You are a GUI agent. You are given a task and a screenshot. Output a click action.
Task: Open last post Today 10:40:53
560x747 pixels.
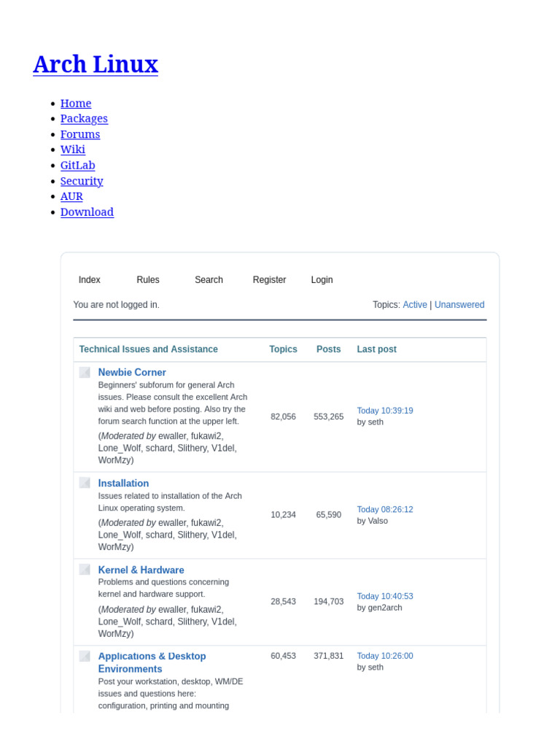[x=385, y=596]
